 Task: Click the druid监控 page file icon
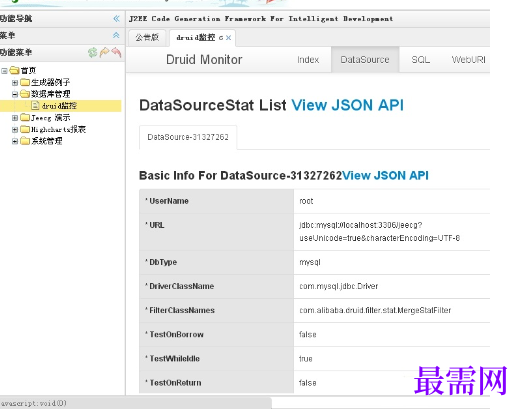tap(35, 105)
